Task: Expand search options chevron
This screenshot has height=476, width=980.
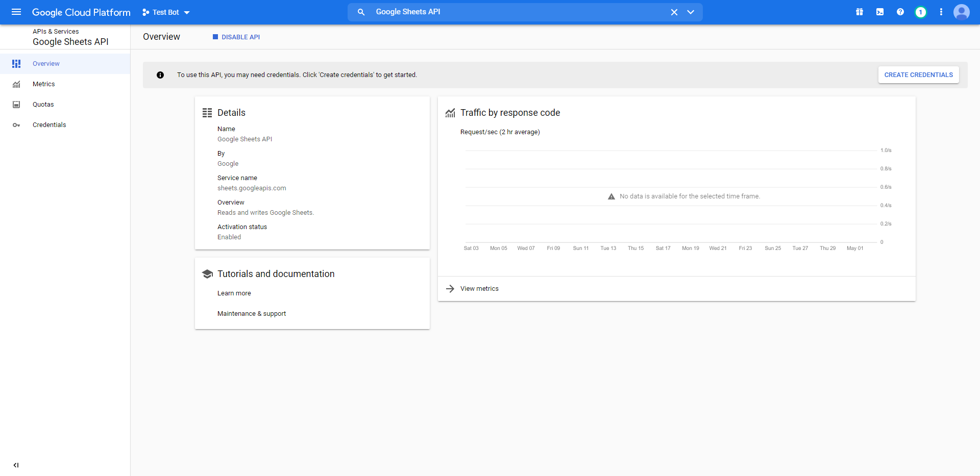Action: tap(691, 12)
